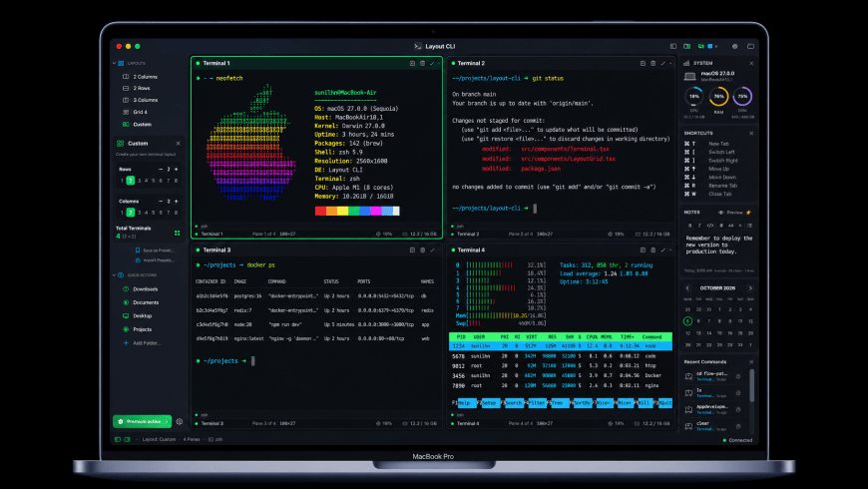The image size is (868, 489).
Task: Open settings gear beside Premium active
Action: coord(180,421)
